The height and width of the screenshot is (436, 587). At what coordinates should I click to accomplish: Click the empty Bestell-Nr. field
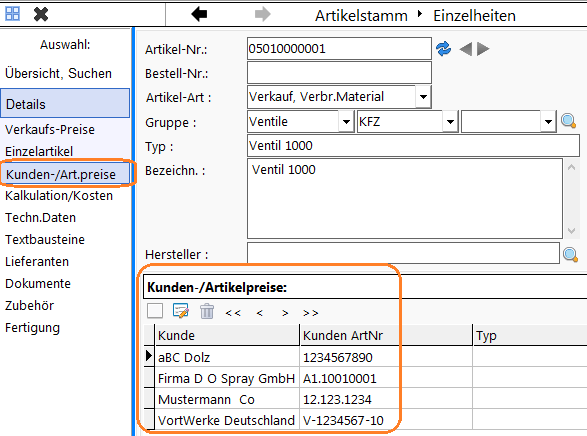click(x=339, y=73)
